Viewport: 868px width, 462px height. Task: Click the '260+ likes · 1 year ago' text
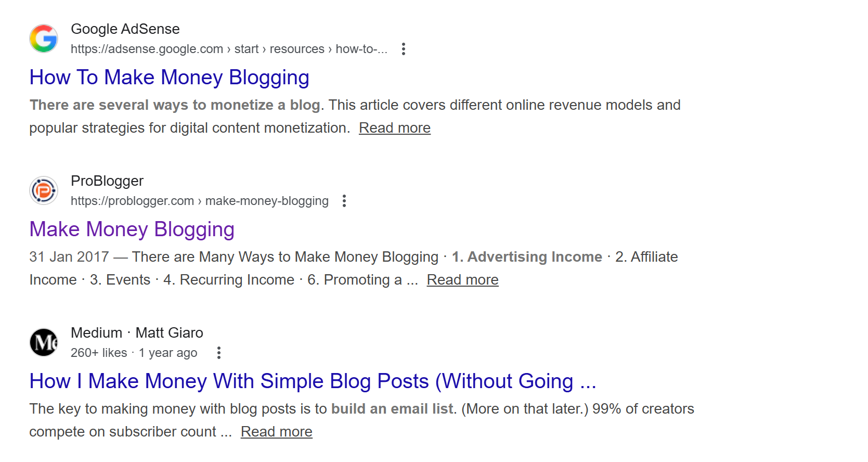pos(134,353)
